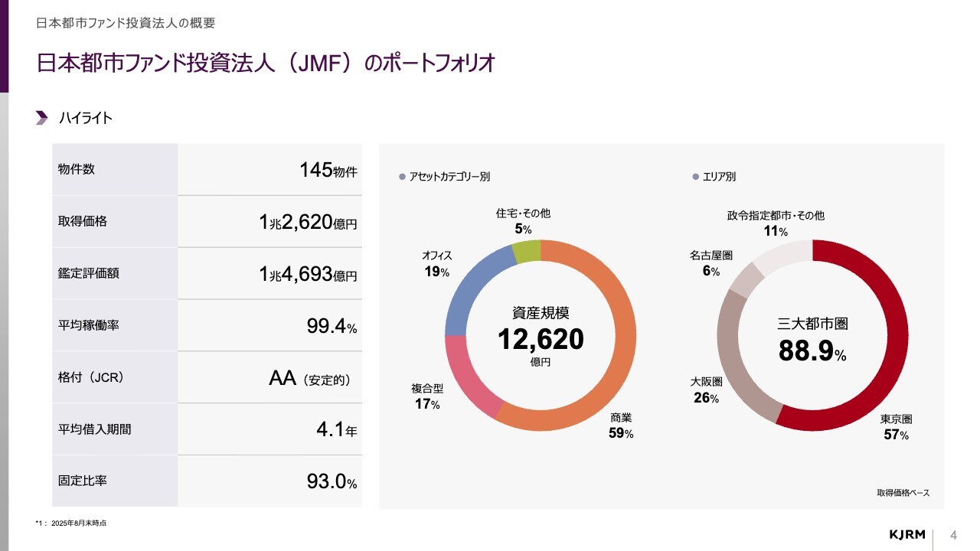Viewport: 980px width, 551px height.
Task: Click the 政令指定都市・その他 11% label
Action: [x=775, y=223]
